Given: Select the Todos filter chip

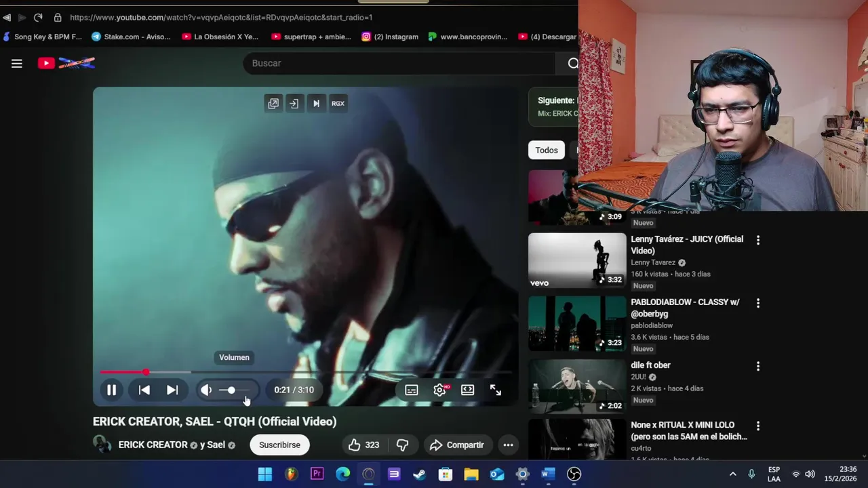Looking at the screenshot, I should (x=547, y=150).
